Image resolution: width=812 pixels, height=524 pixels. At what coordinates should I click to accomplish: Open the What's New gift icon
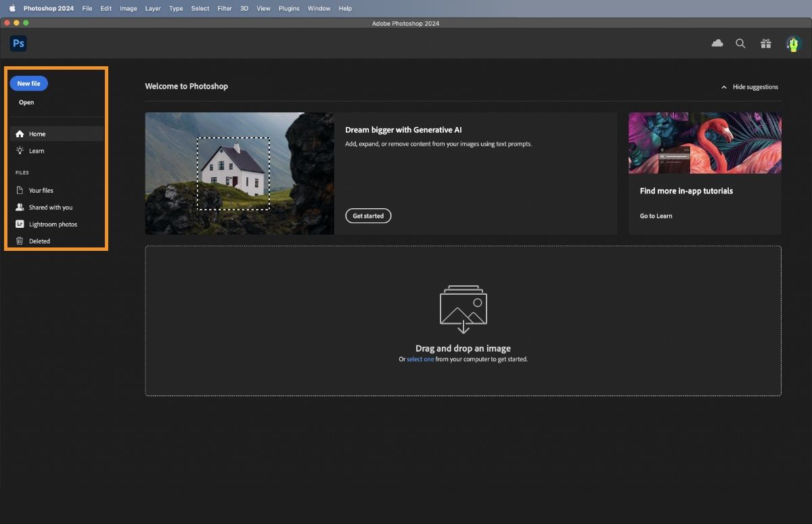(x=765, y=43)
